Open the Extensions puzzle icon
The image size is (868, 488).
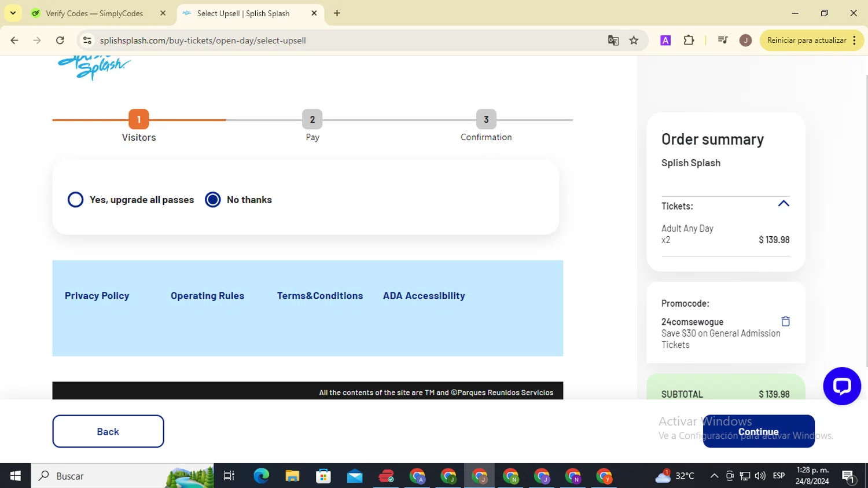[689, 41]
